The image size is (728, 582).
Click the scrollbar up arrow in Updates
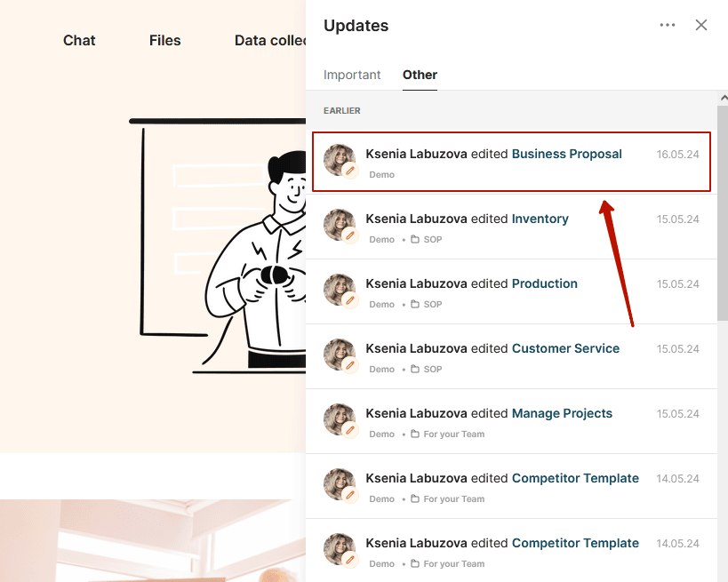point(724,98)
